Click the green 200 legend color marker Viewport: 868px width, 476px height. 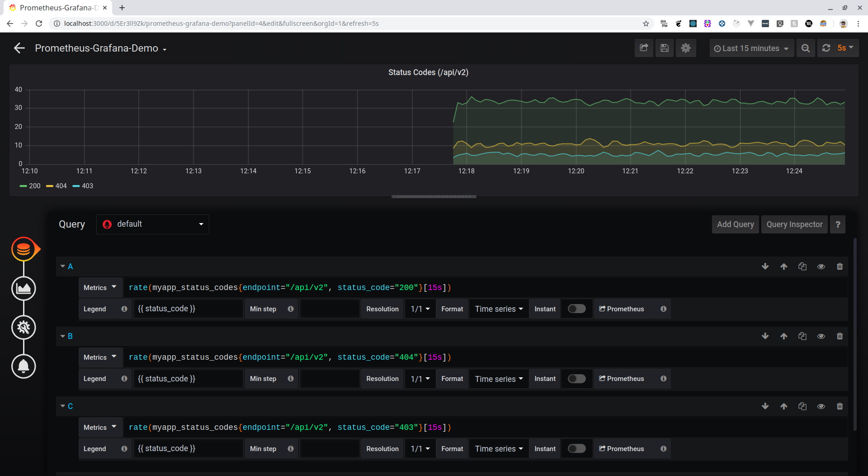pos(23,186)
